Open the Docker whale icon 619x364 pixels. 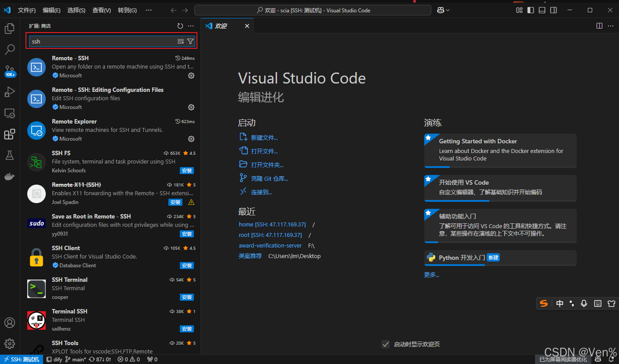(x=10, y=176)
